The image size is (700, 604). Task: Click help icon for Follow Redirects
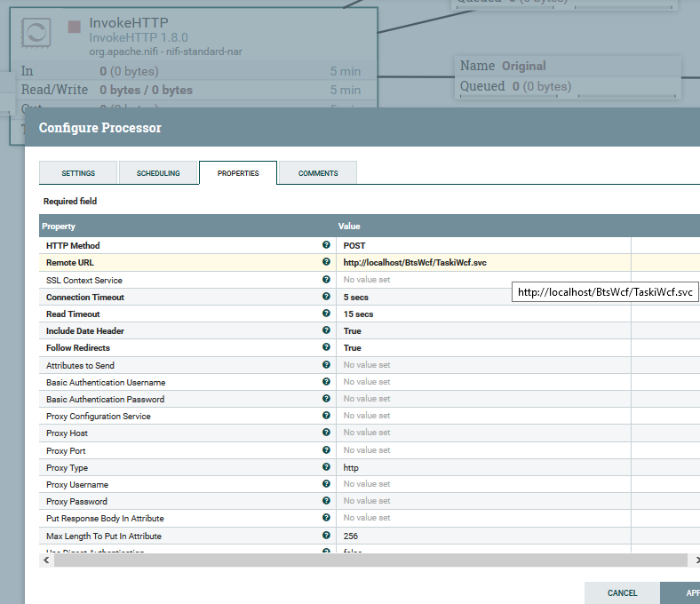[x=327, y=347]
